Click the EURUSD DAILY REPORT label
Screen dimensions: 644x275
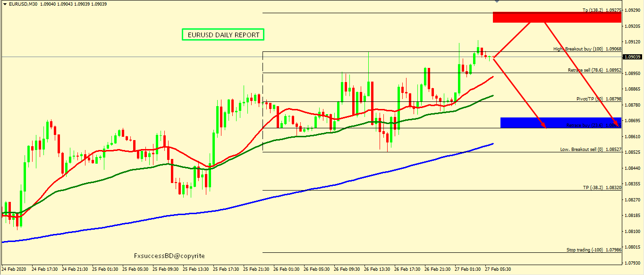[x=223, y=35]
